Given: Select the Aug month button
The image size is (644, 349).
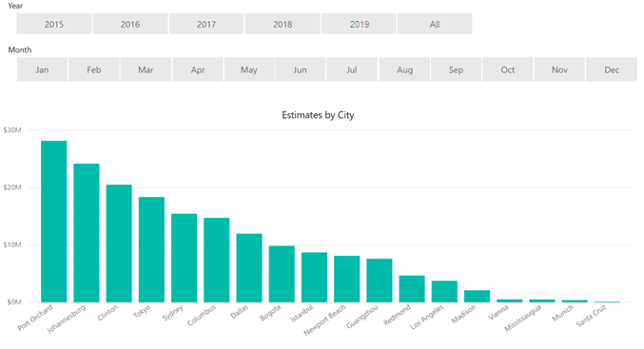Looking at the screenshot, I should pos(404,69).
